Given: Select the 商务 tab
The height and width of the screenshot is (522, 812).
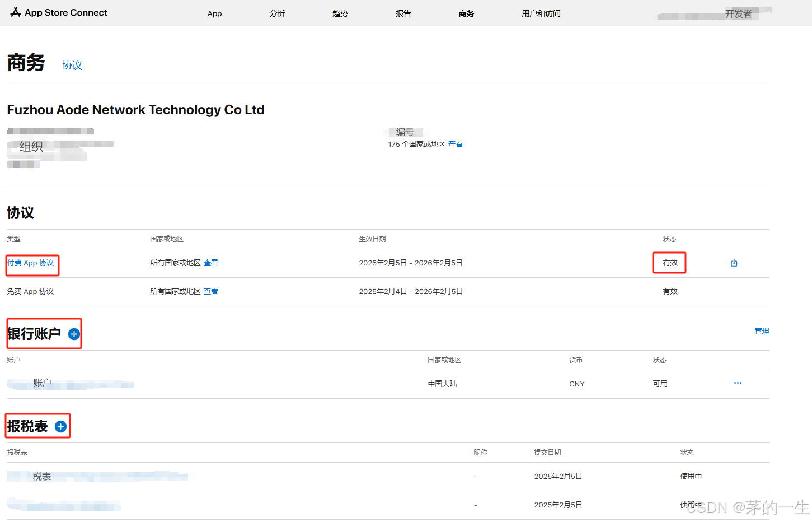Looking at the screenshot, I should click(x=466, y=13).
